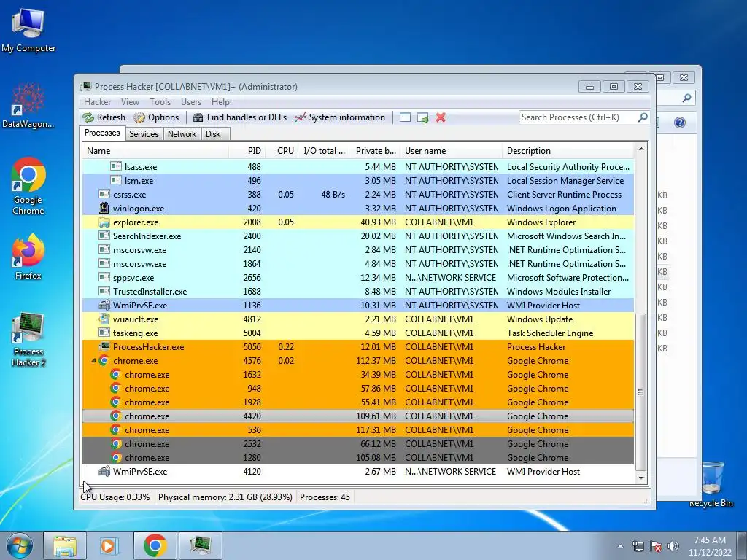Select mscorsvw.exe row with PID 1864

coord(357,264)
